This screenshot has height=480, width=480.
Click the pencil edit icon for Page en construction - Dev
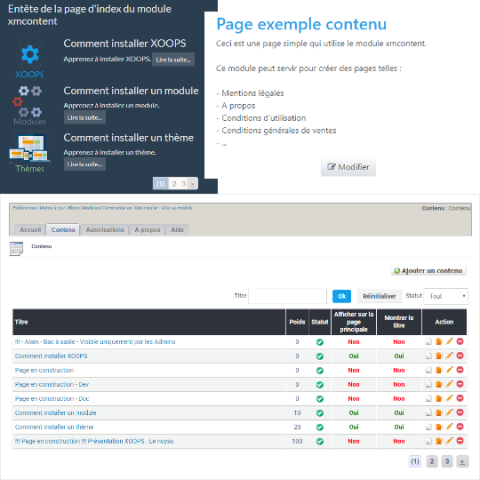(449, 384)
